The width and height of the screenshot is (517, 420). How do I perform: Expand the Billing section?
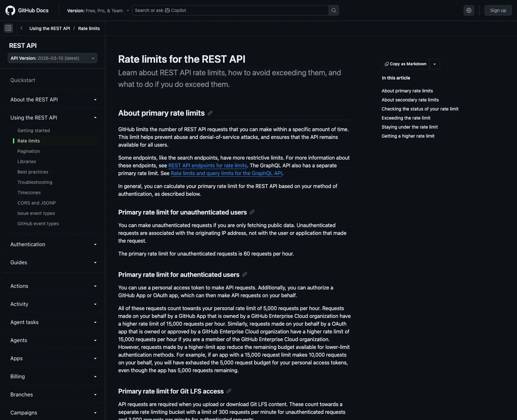pyautogui.click(x=53, y=376)
